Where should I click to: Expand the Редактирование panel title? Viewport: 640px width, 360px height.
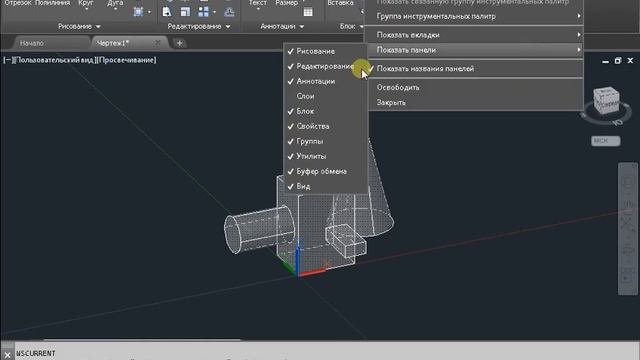click(199, 26)
